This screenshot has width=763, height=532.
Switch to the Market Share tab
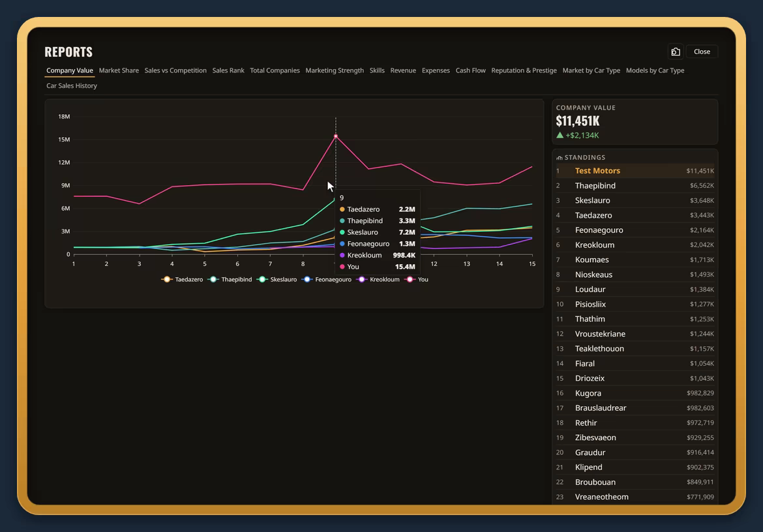point(119,70)
